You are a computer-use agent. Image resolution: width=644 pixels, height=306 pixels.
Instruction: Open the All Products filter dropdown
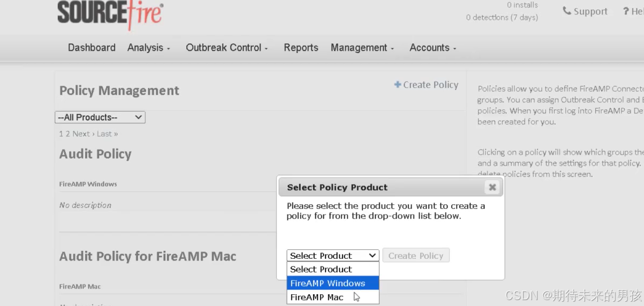pyautogui.click(x=100, y=117)
